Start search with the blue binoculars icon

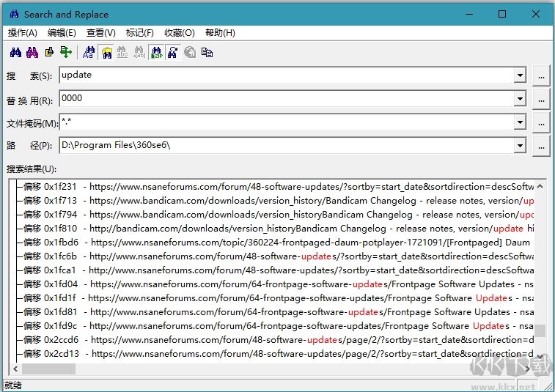15,52
